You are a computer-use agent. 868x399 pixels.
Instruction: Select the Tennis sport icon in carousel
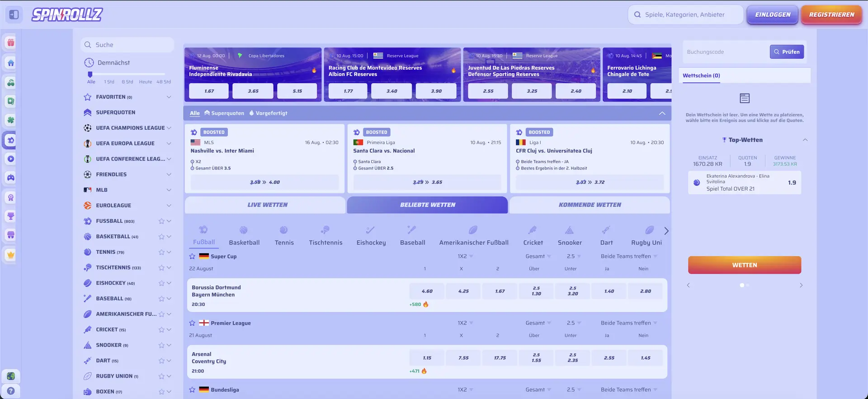point(284,230)
